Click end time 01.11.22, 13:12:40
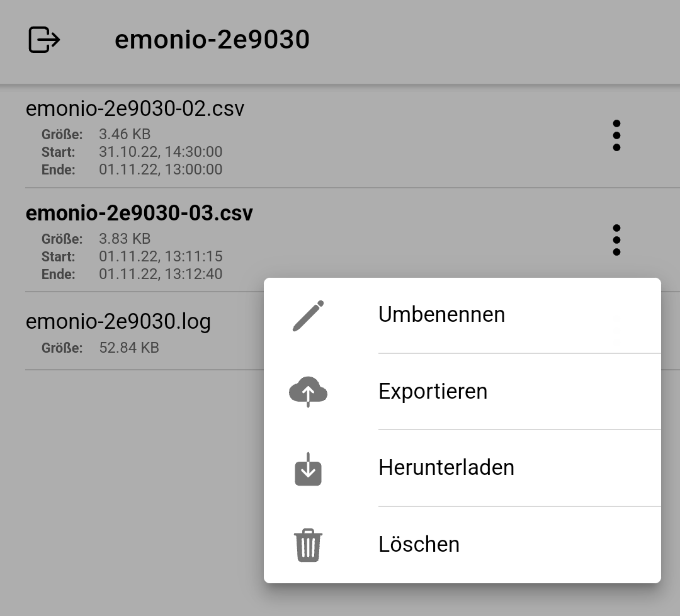Viewport: 680px width, 616px height. pos(161,274)
